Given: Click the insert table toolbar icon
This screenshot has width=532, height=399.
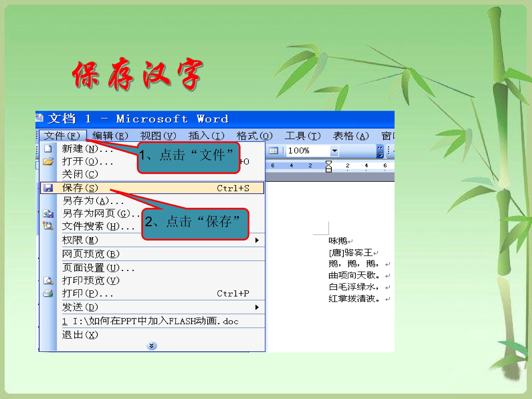Looking at the screenshot, I should [x=273, y=151].
